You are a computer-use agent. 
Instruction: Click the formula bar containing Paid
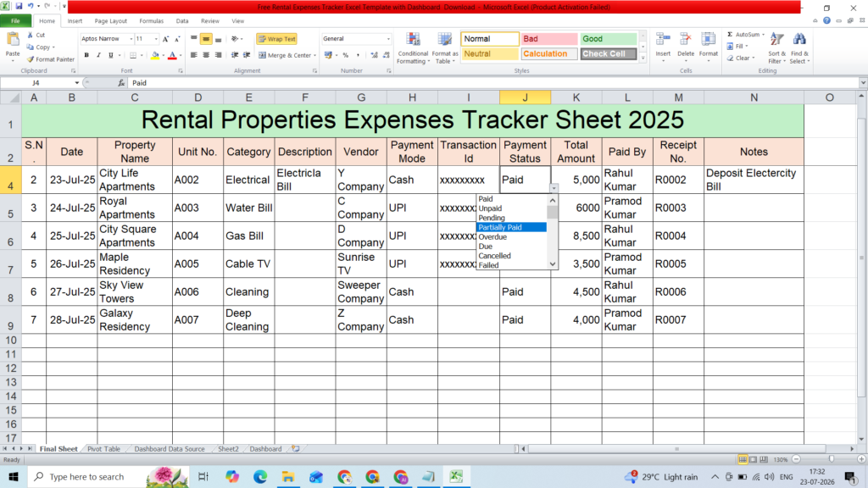(492, 83)
